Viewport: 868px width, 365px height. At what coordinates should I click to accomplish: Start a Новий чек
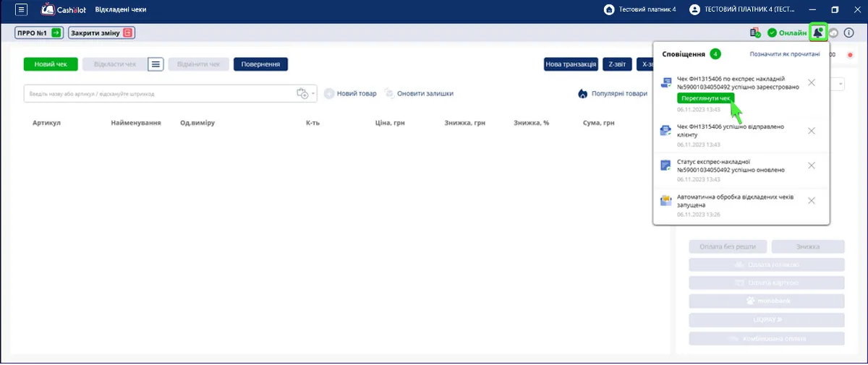[x=51, y=64]
